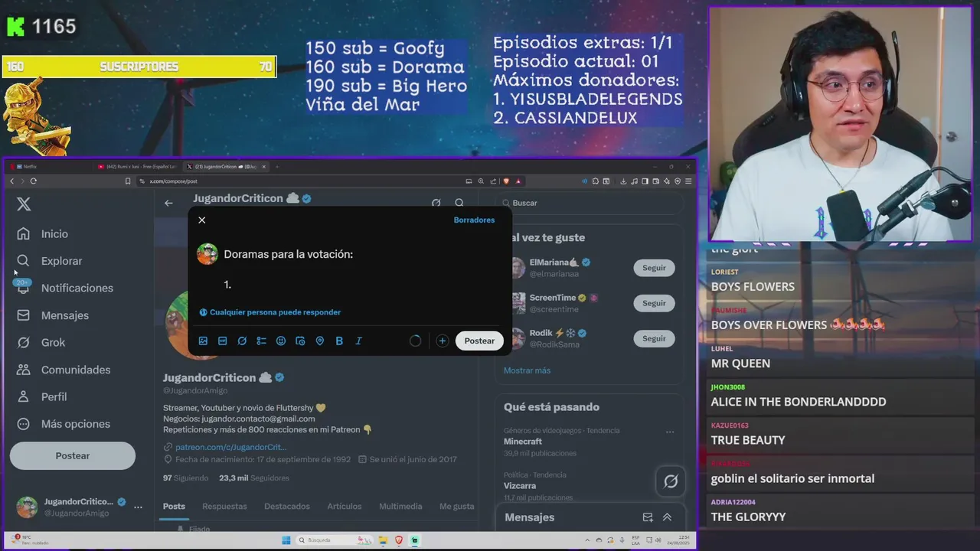The width and height of the screenshot is (980, 551).
Task: Switch to Artículos tab
Action: pos(345,507)
